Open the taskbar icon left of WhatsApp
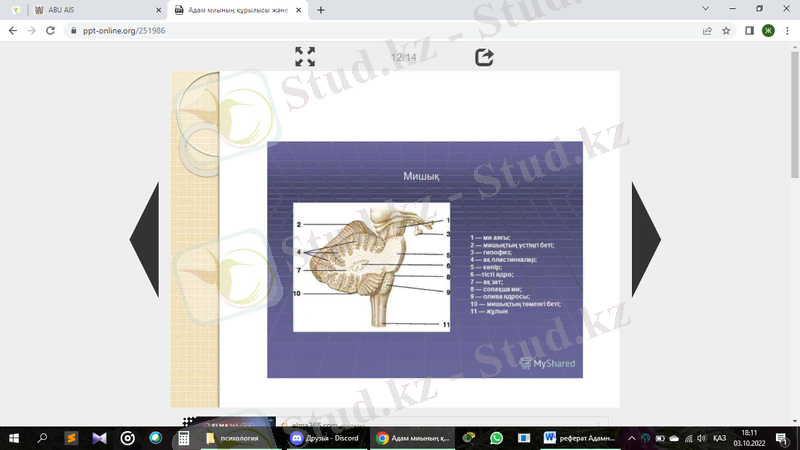This screenshot has height=450, width=800. [x=468, y=438]
